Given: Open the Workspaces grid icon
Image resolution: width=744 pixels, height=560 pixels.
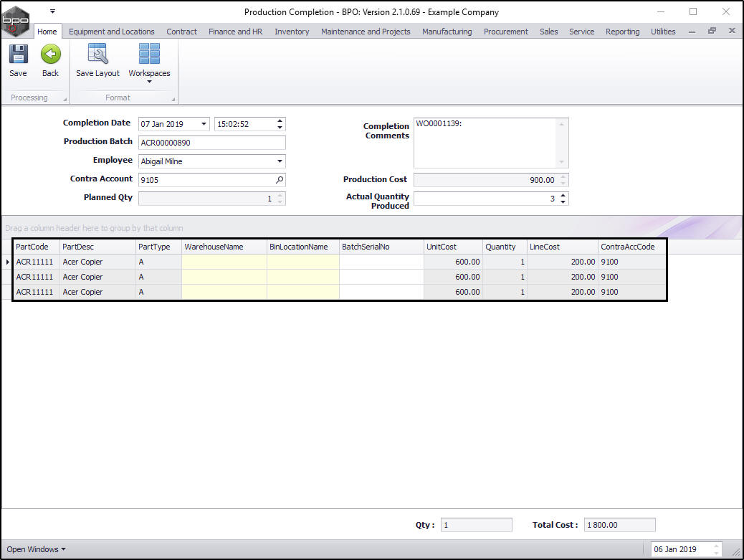Looking at the screenshot, I should point(149,54).
